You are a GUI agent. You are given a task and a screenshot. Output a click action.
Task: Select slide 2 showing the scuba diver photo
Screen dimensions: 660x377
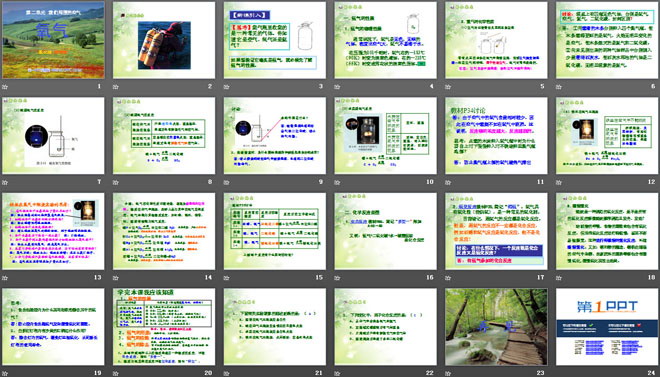point(164,40)
